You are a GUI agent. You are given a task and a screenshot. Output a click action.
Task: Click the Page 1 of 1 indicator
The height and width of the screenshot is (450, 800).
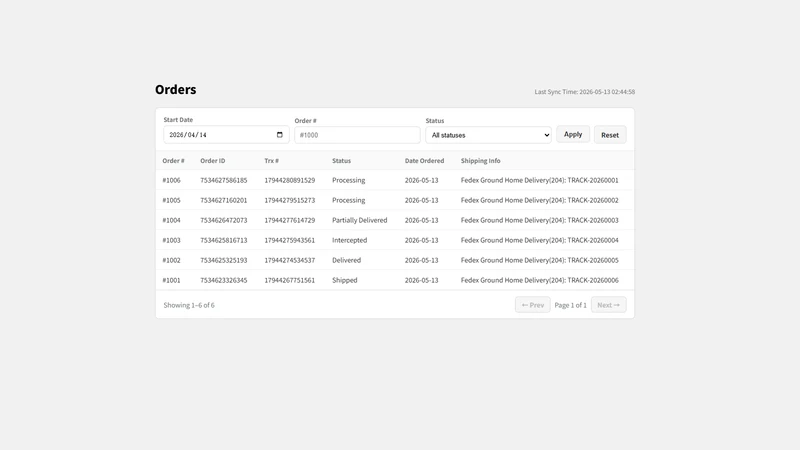click(x=570, y=305)
